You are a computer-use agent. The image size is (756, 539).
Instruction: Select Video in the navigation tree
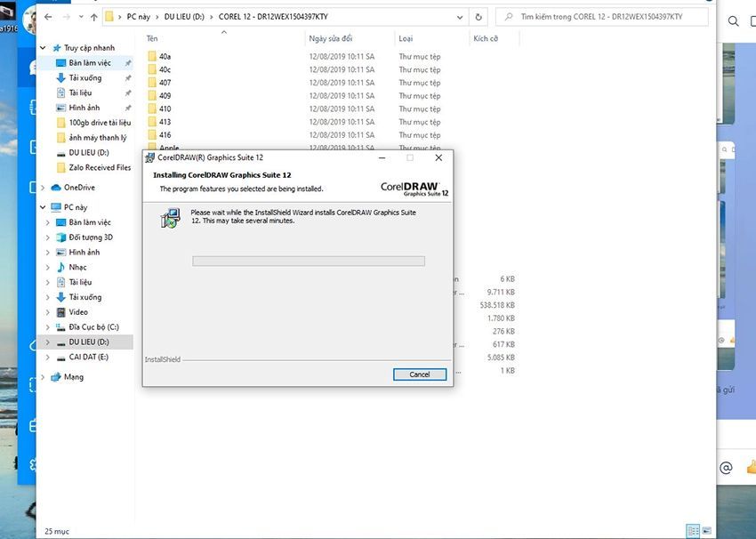coord(77,312)
